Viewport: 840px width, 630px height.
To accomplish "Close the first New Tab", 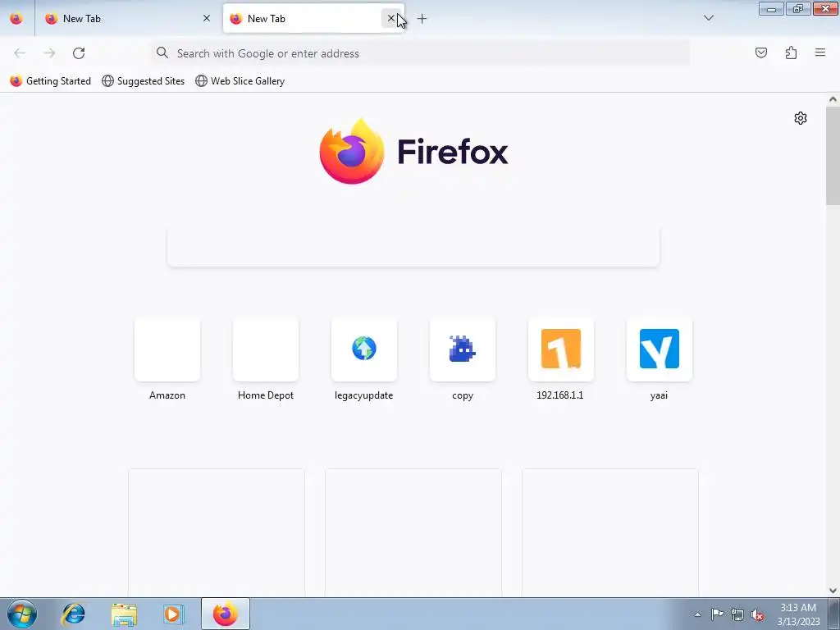I will tap(206, 18).
